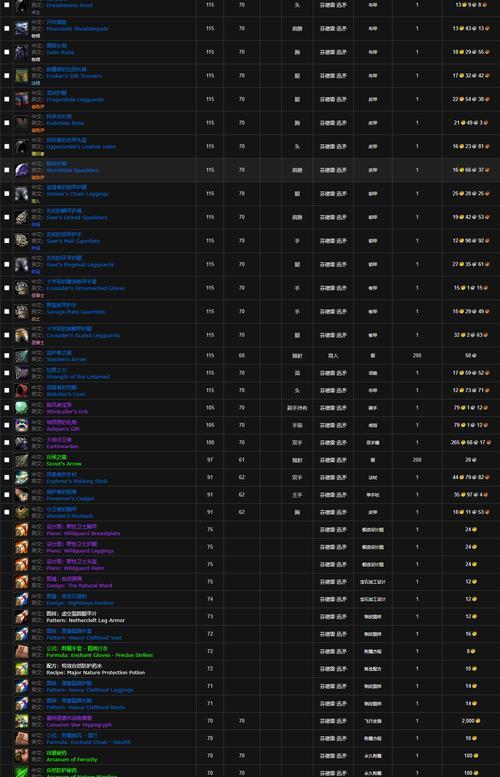Click the Wyrmhide Spaulders item icon
500x777 pixels.
pos(21,170)
